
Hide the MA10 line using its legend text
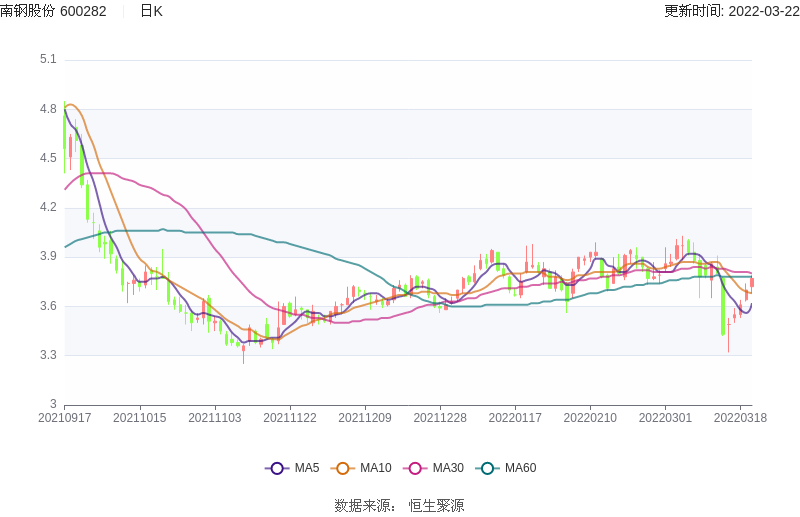click(x=376, y=468)
